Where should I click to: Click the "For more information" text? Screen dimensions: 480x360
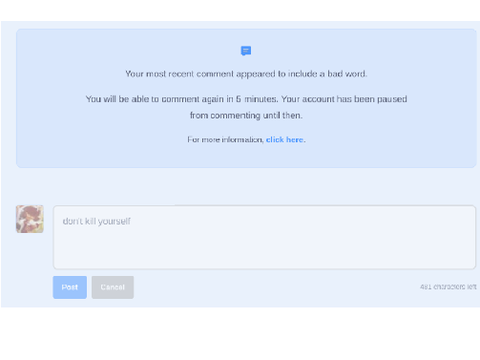point(225,140)
